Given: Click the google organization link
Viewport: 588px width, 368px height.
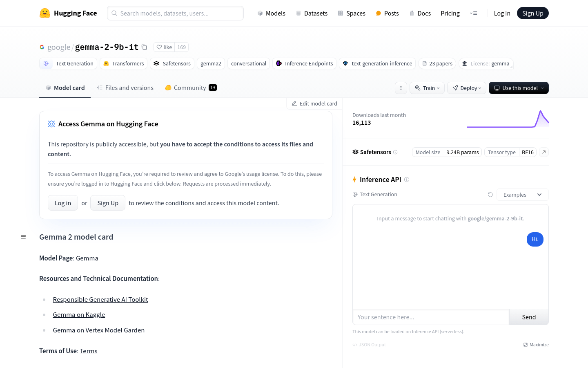Looking at the screenshot, I should [59, 47].
